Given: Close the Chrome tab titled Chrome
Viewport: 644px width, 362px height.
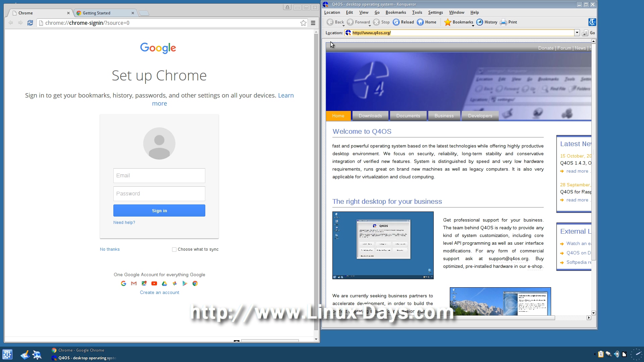Looking at the screenshot, I should click(68, 13).
